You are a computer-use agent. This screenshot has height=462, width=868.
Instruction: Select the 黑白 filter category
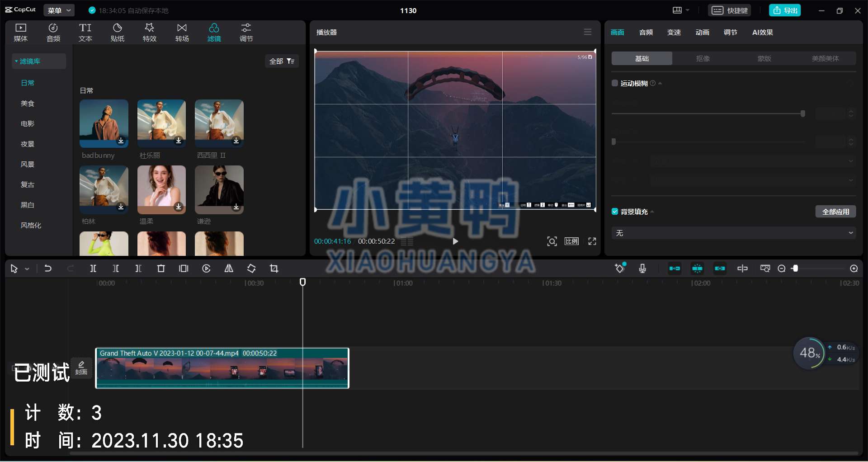tap(28, 205)
